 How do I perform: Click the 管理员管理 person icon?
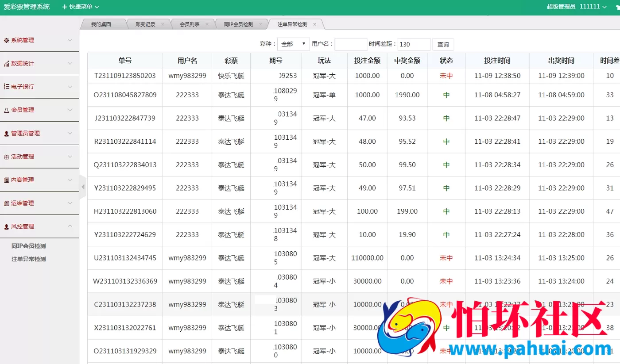(6, 134)
